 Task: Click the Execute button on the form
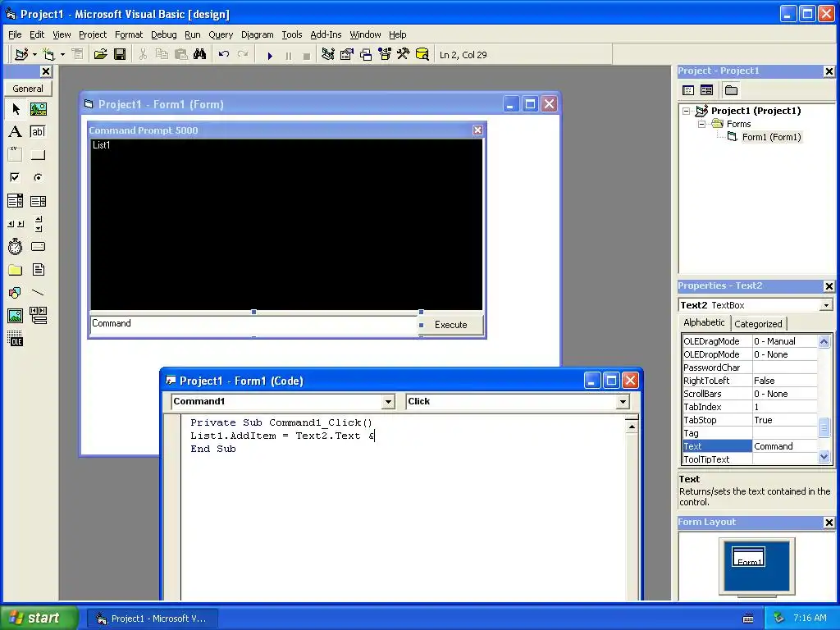[450, 325]
